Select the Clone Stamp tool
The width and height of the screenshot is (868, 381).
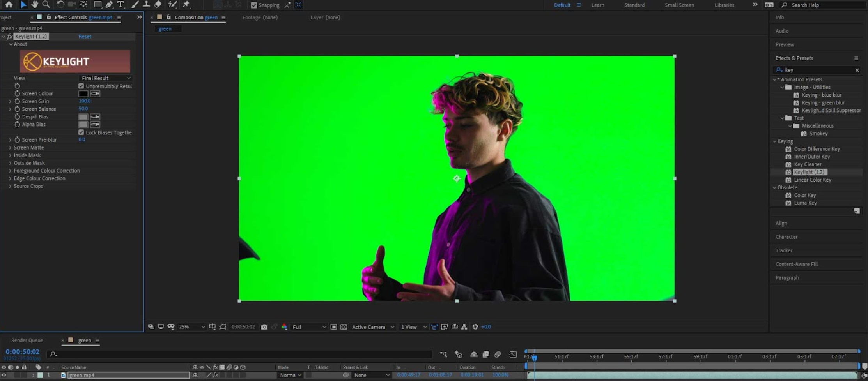pos(146,5)
